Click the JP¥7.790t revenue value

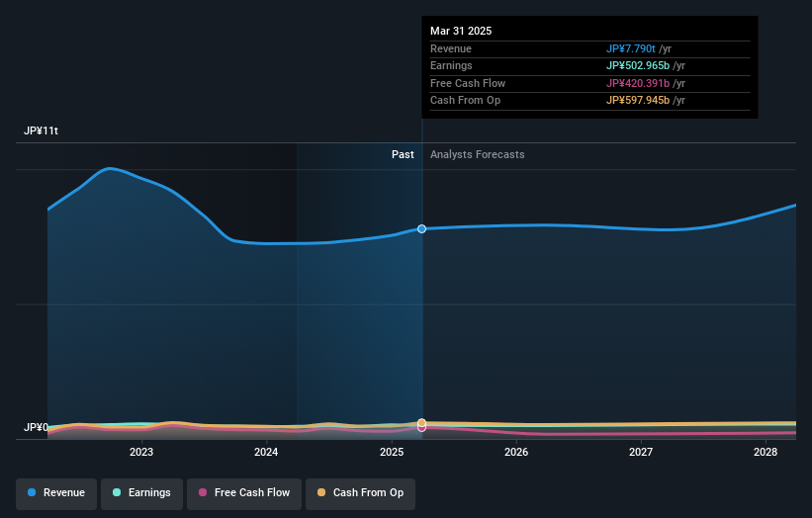[x=631, y=48]
